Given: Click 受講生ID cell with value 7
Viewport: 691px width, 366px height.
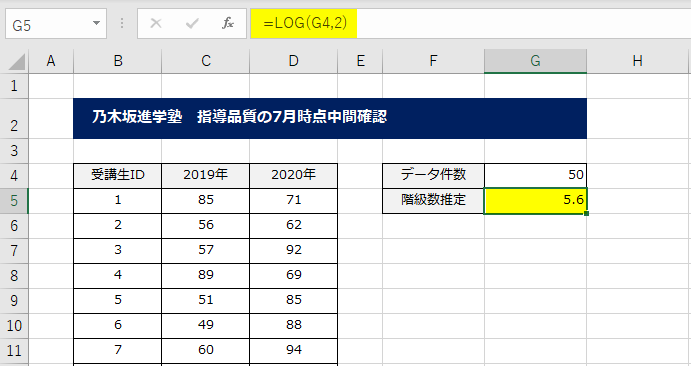Looking at the screenshot, I should (x=118, y=351).
